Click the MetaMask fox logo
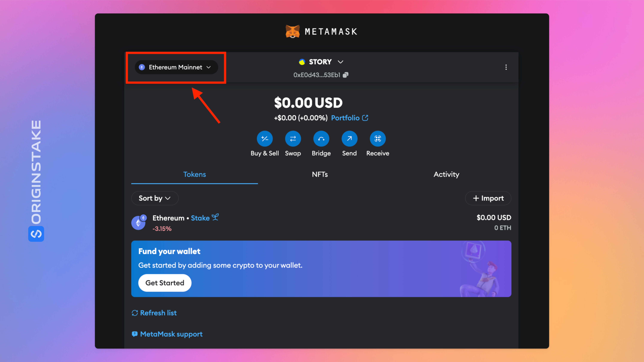The width and height of the screenshot is (644, 362). coord(292,31)
